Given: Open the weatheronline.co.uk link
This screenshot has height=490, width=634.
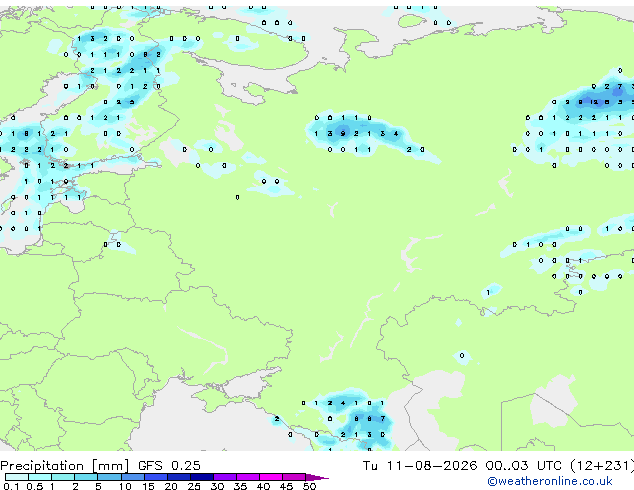Looking at the screenshot, I should click(x=550, y=481).
